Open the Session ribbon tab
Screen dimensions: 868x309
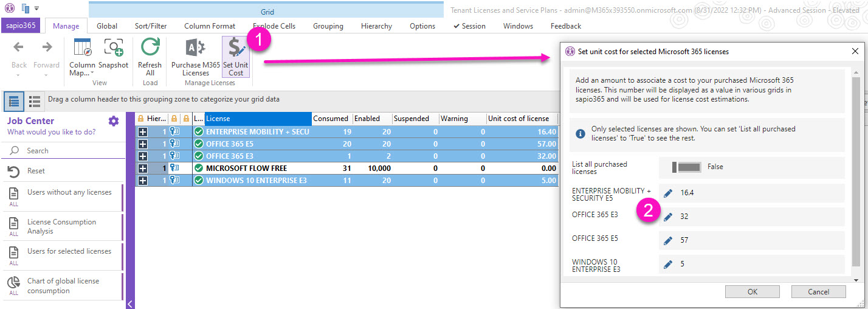pyautogui.click(x=469, y=26)
